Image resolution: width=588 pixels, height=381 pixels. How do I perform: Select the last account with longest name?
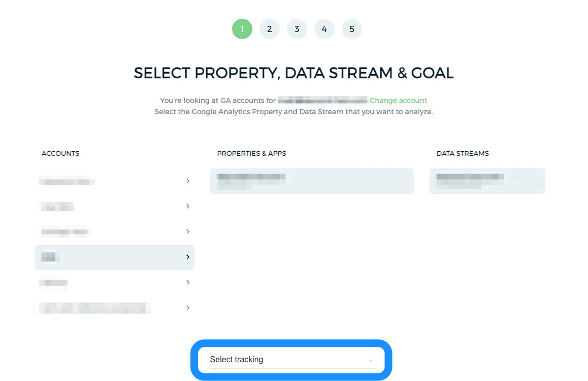114,308
